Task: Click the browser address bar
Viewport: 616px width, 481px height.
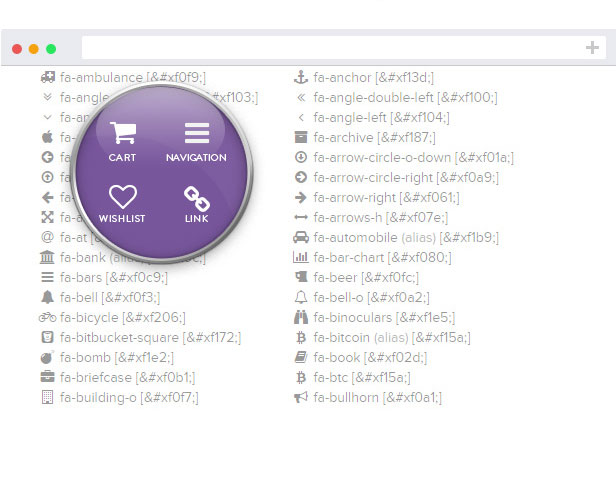Action: (330, 48)
